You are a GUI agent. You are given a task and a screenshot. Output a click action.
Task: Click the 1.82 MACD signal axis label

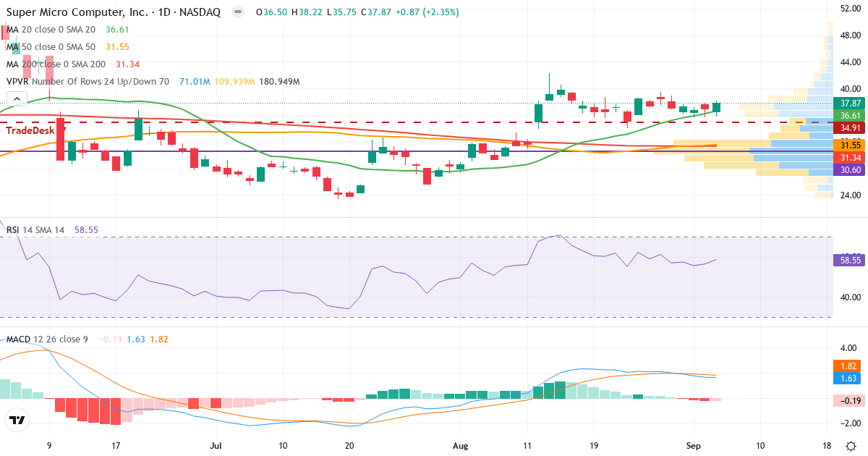848,366
